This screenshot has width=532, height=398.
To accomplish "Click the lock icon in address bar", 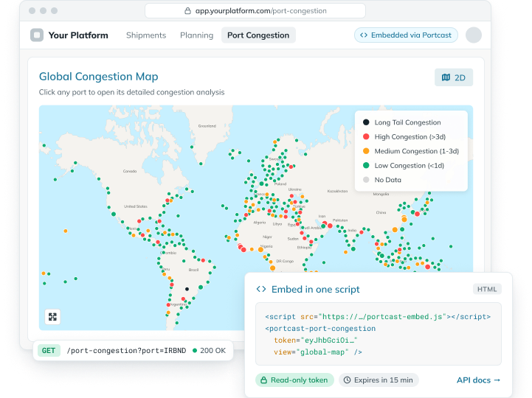I will (187, 11).
